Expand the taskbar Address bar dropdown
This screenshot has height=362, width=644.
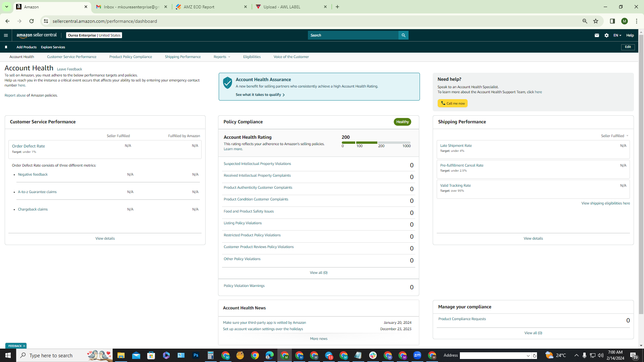coord(528,356)
